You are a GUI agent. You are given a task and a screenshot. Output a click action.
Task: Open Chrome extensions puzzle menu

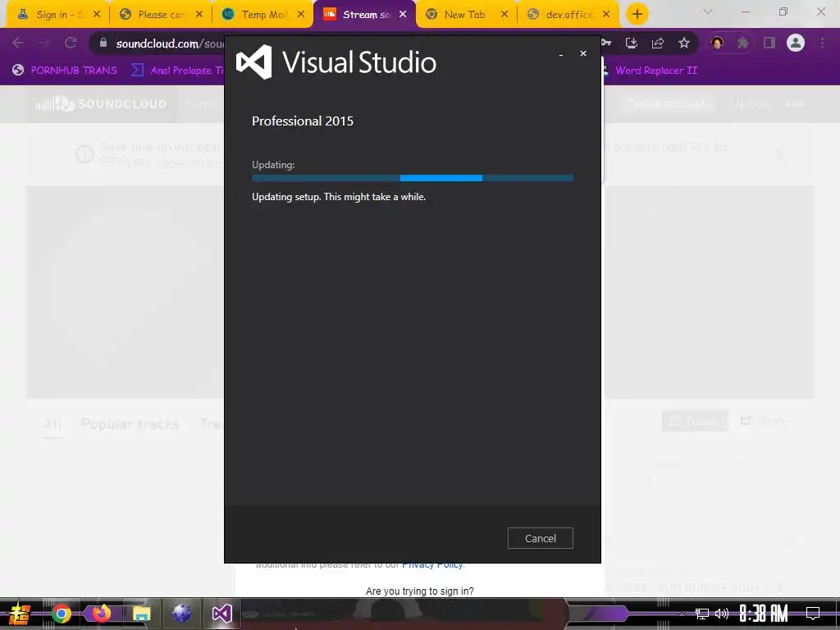743,43
